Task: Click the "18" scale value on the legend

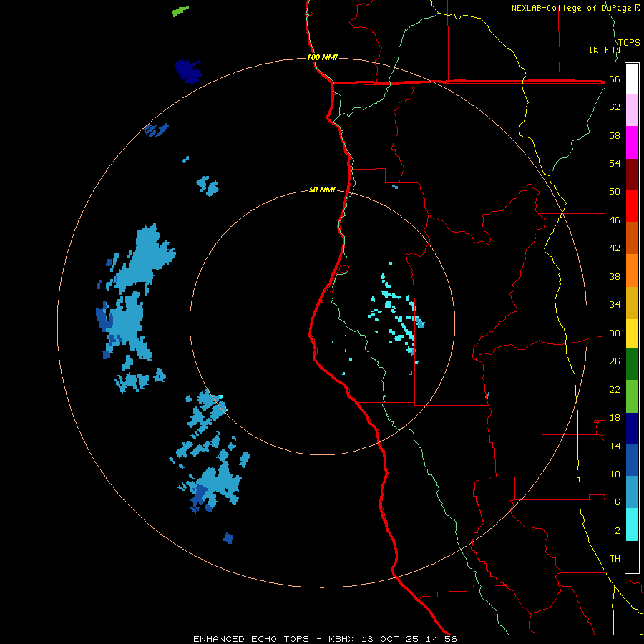Action: pyautogui.click(x=615, y=418)
